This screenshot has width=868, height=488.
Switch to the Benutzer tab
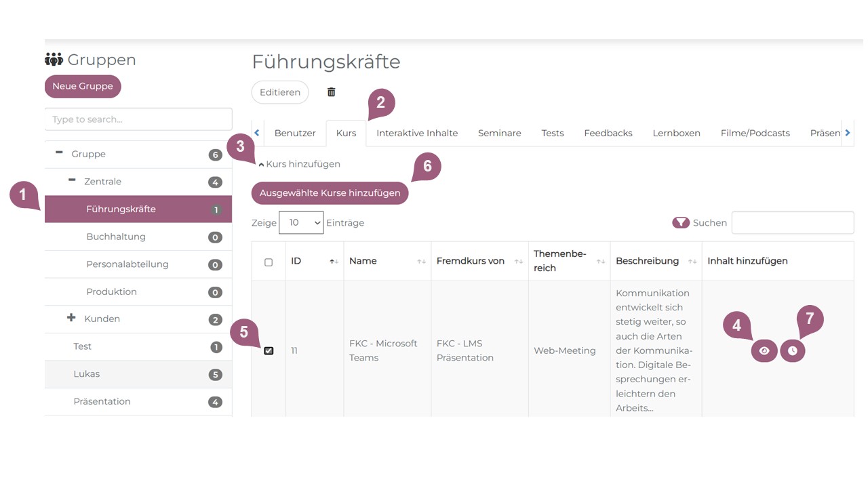click(x=294, y=134)
